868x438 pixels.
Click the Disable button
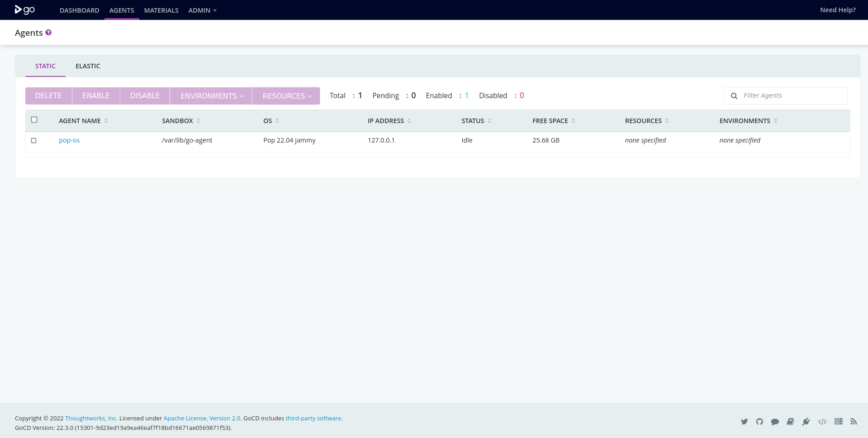(145, 96)
